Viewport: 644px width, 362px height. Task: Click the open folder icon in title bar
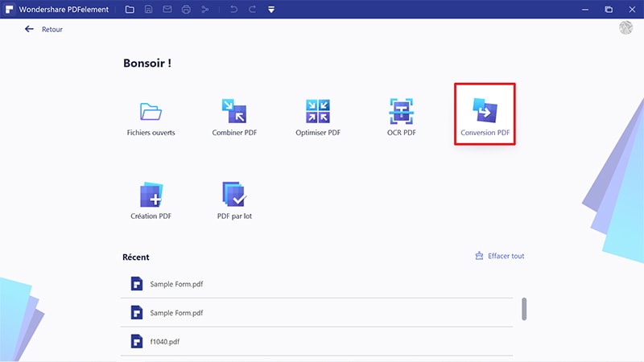click(x=130, y=9)
